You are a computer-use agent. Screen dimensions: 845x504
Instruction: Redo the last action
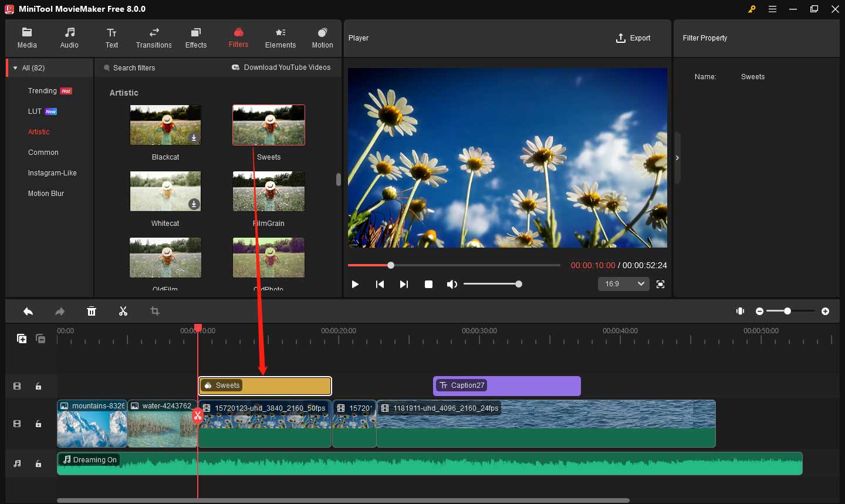pos(60,311)
